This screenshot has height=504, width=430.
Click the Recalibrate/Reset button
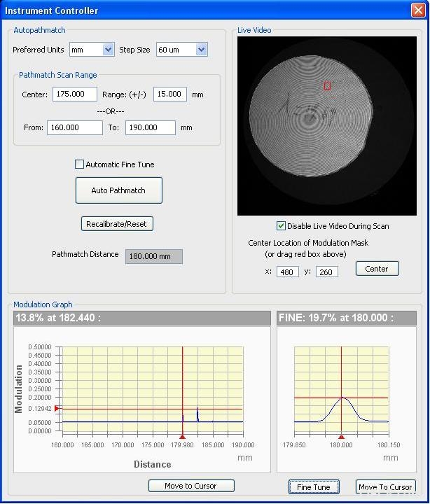[117, 224]
